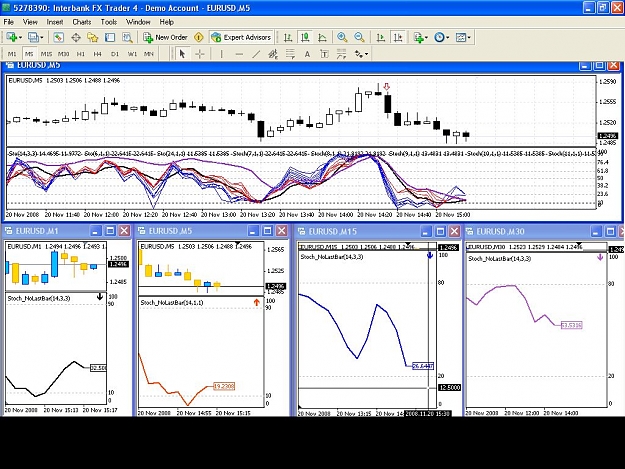Click 'Stoch_NoLastBar(14,1,1)' indicator label
This screenshot has width=625, height=469.
[172, 303]
